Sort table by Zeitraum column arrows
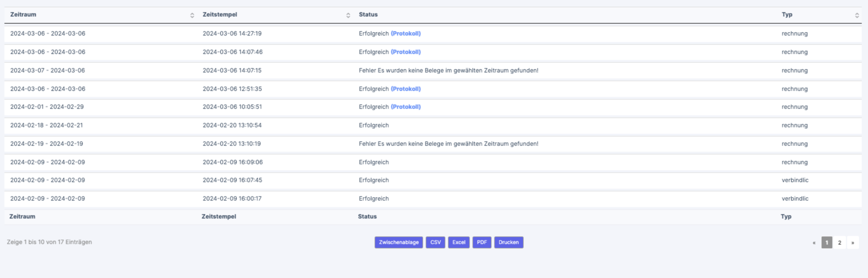Viewport: 868px width, 278px height. 192,15
